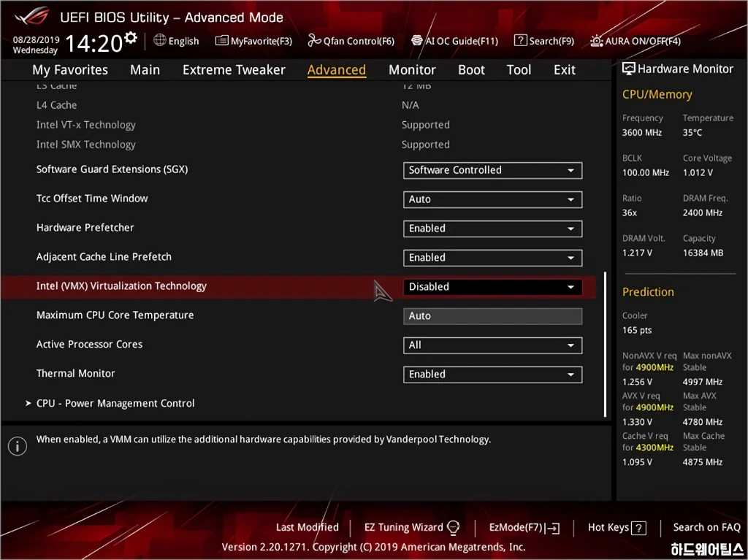Click the 1.012 V core voltage value
Viewport: 748px width, 560px height.
click(x=698, y=173)
